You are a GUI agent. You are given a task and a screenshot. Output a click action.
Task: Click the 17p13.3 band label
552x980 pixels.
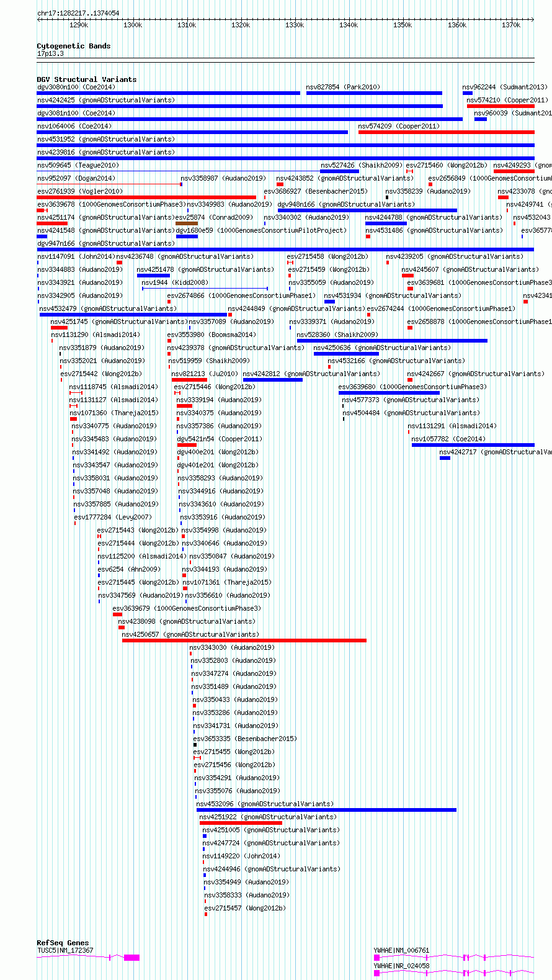pyautogui.click(x=50, y=53)
